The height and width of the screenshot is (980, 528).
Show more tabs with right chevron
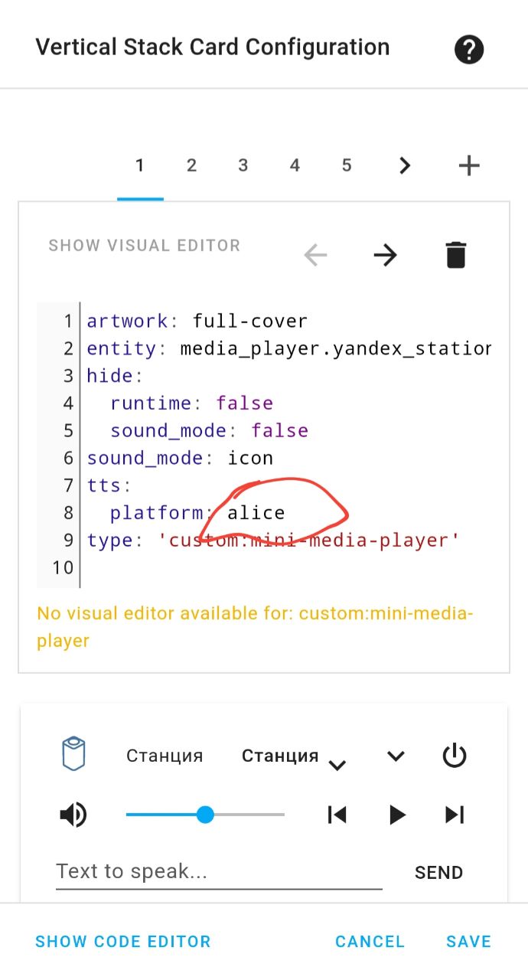click(x=405, y=165)
